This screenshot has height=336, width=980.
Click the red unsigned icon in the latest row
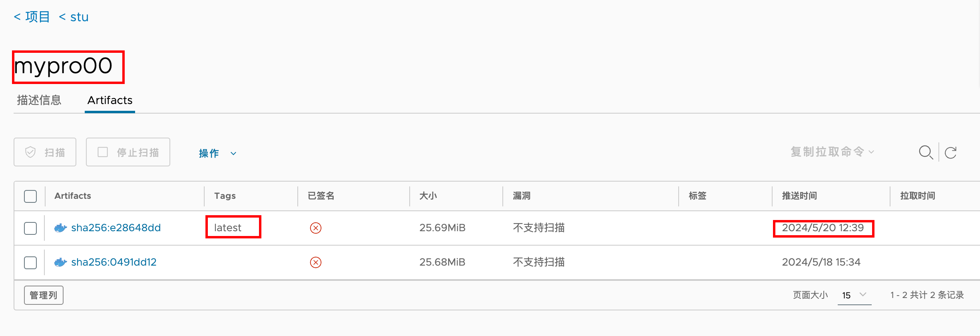[x=316, y=228]
